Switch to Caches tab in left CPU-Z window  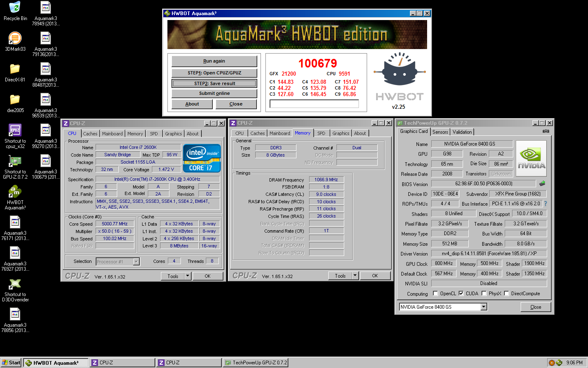coord(90,134)
